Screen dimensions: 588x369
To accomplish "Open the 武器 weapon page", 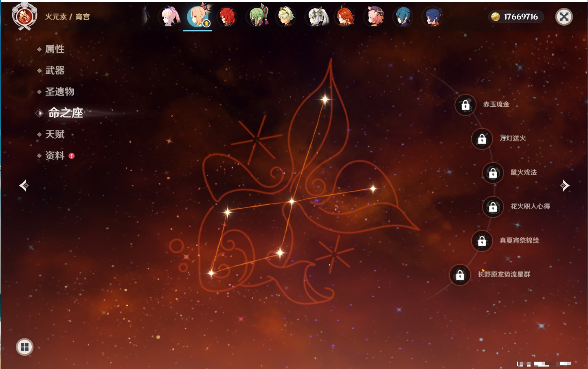I will [x=55, y=71].
